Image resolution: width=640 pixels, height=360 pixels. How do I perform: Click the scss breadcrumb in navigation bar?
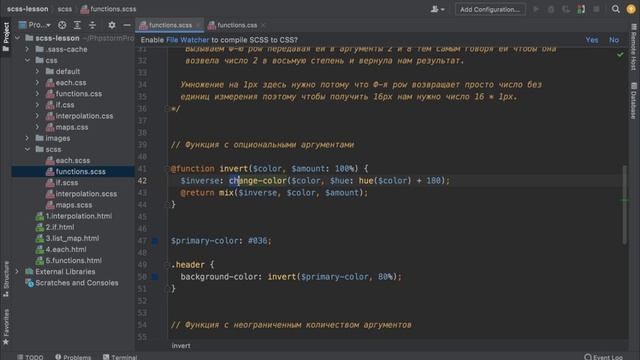64,9
